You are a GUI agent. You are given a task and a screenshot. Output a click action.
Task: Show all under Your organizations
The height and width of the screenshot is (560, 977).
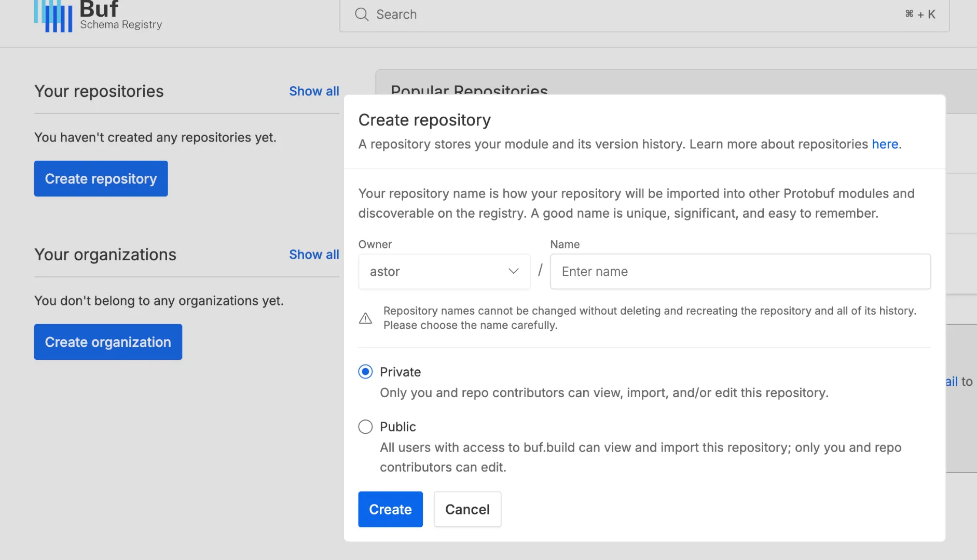click(x=314, y=255)
